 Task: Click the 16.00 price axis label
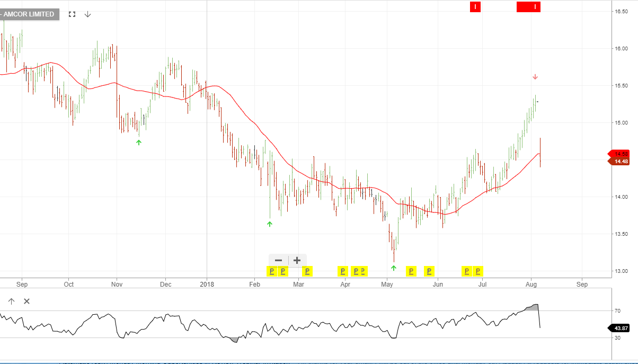(621, 48)
